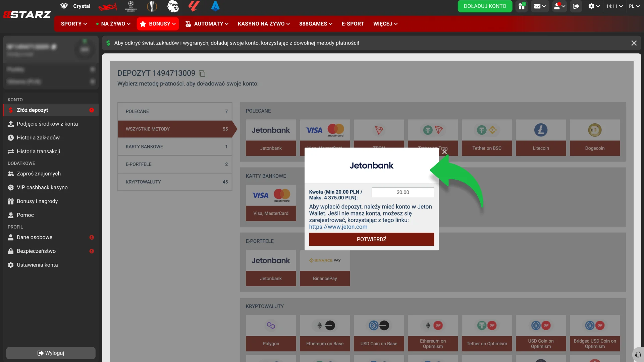Click the deposit amount input field
The width and height of the screenshot is (644, 362).
pyautogui.click(x=402, y=192)
